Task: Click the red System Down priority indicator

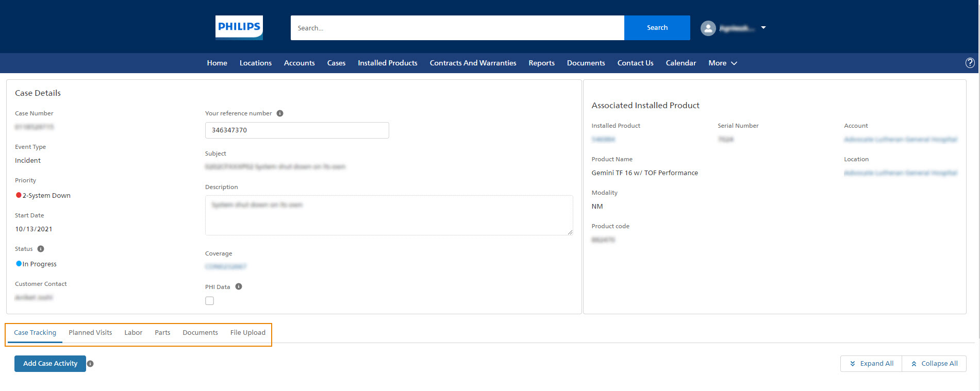Action: point(19,195)
